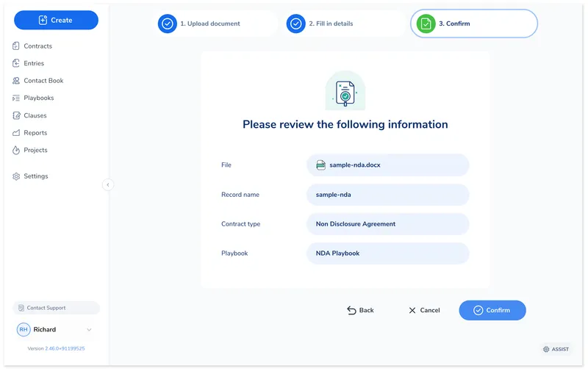Click the green Confirm step icon

tap(426, 24)
